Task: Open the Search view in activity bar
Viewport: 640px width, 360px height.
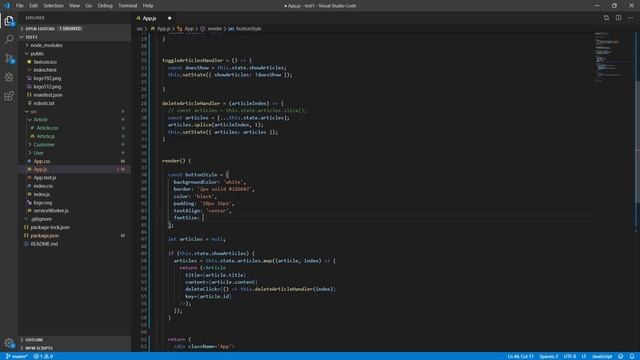Action: click(9, 39)
